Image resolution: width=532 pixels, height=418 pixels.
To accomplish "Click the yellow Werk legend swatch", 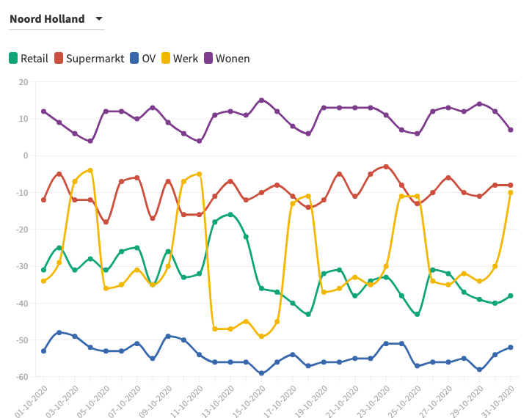I will pos(166,59).
